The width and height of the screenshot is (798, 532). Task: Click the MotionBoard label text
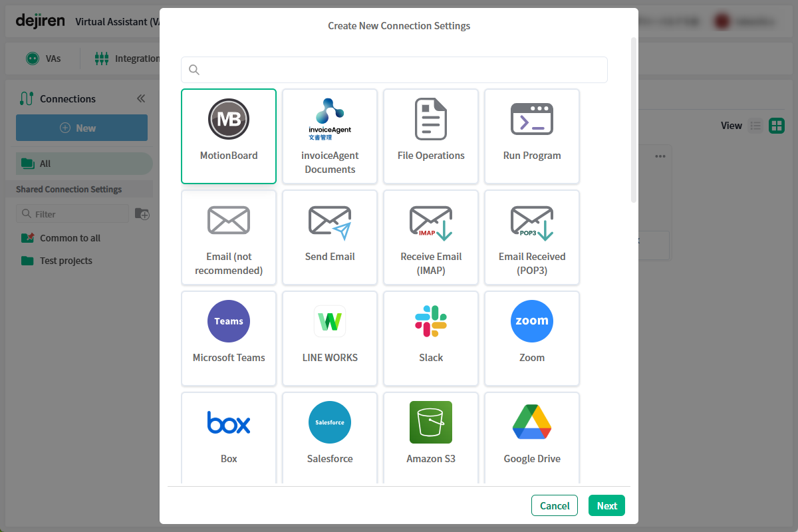pos(229,156)
